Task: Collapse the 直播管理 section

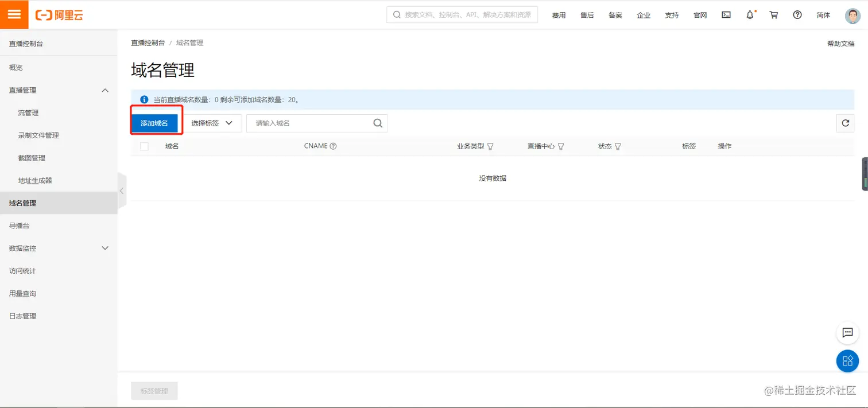Action: (105, 90)
